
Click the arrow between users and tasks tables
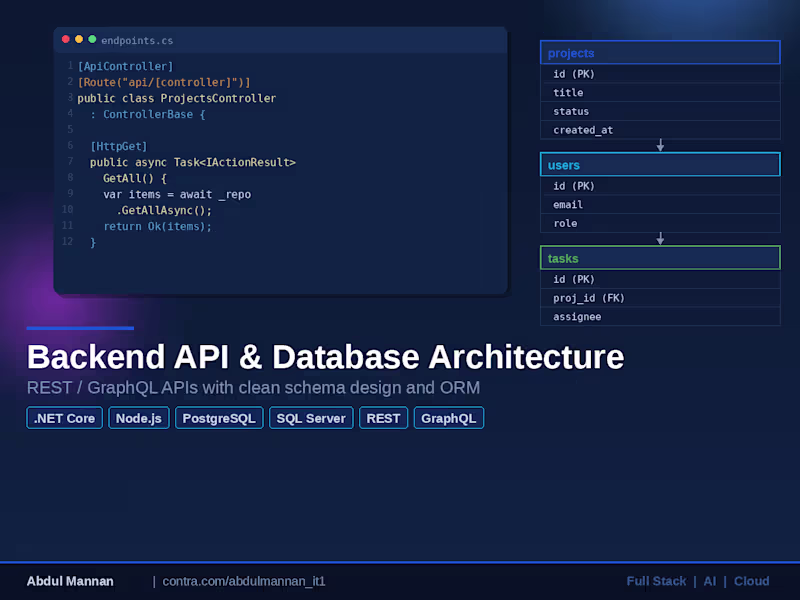[x=660, y=238]
